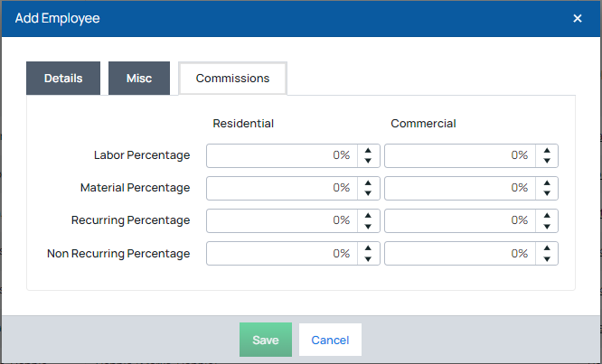Open the Misc tab
This screenshot has height=364, width=602.
[139, 79]
